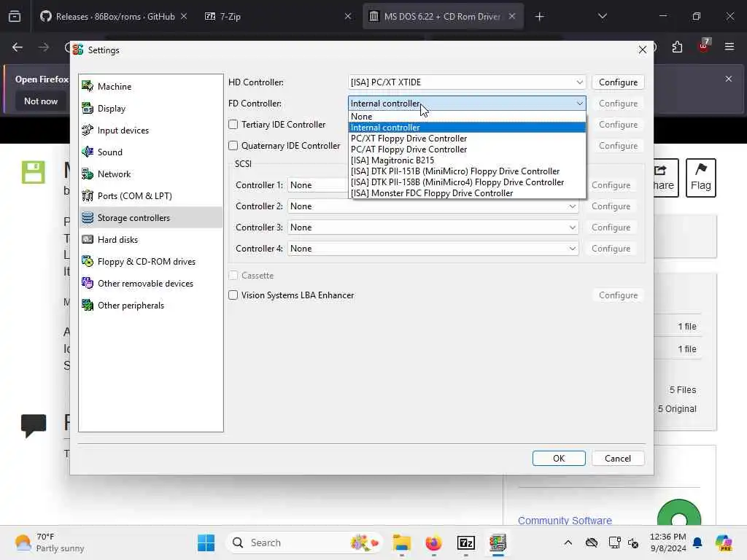The height and width of the screenshot is (560, 747).
Task: Open the HD Controller dropdown
Action: tap(467, 82)
